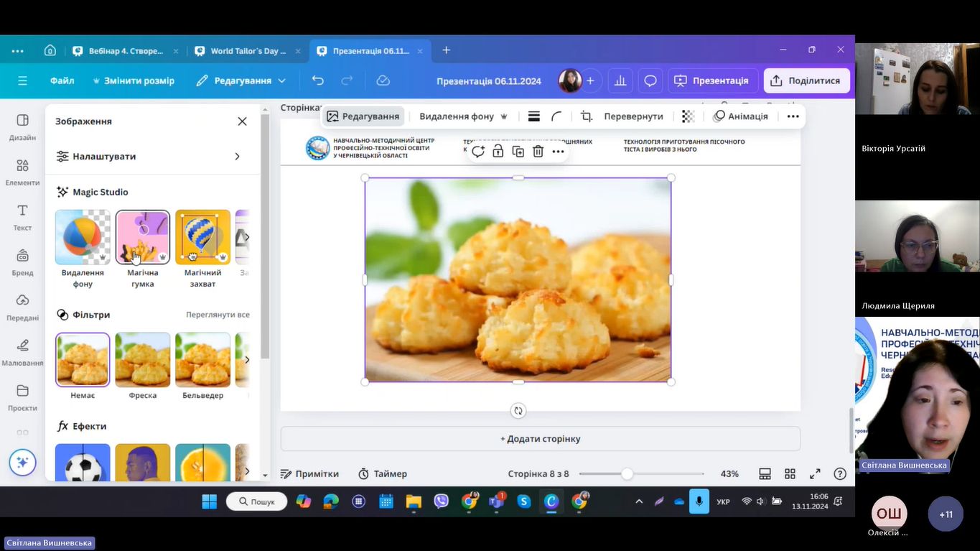Open the Малювання drawing tool
This screenshot has width=980, height=551.
(x=22, y=351)
